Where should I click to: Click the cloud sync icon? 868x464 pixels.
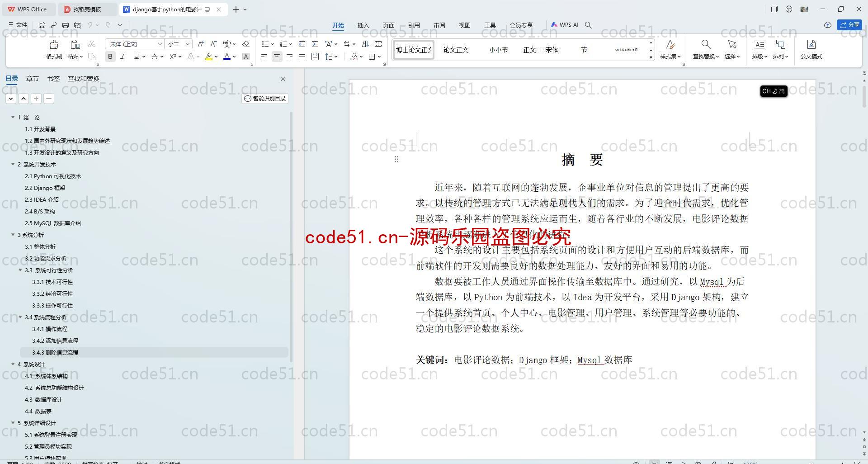[x=828, y=25]
